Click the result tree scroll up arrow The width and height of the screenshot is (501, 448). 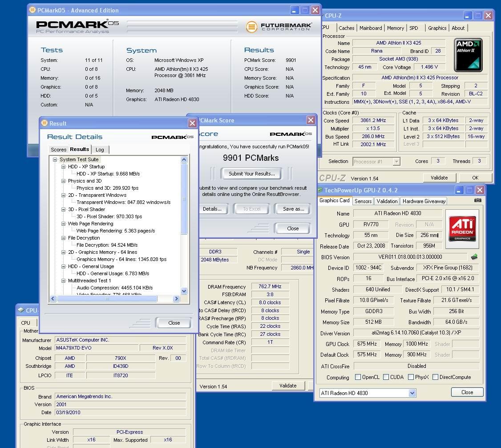click(184, 159)
